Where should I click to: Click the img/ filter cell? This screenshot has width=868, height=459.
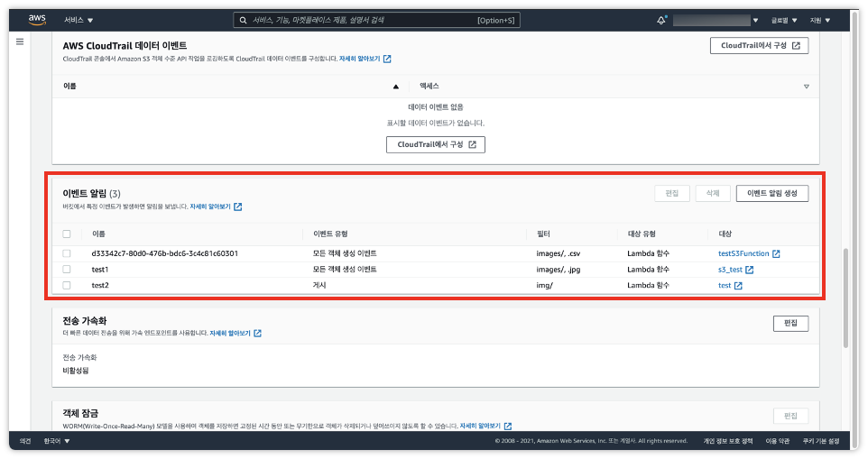tap(544, 286)
